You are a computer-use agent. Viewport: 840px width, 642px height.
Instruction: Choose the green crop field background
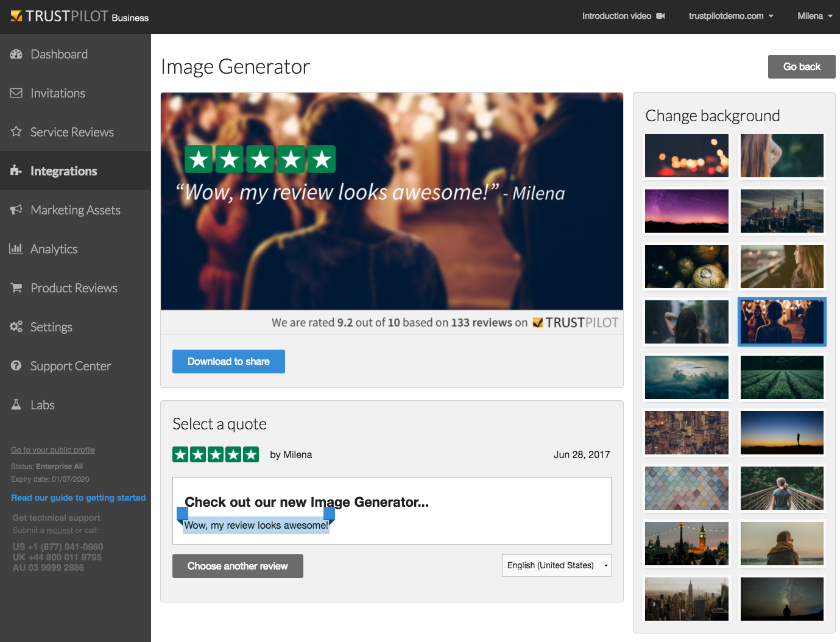pos(782,378)
